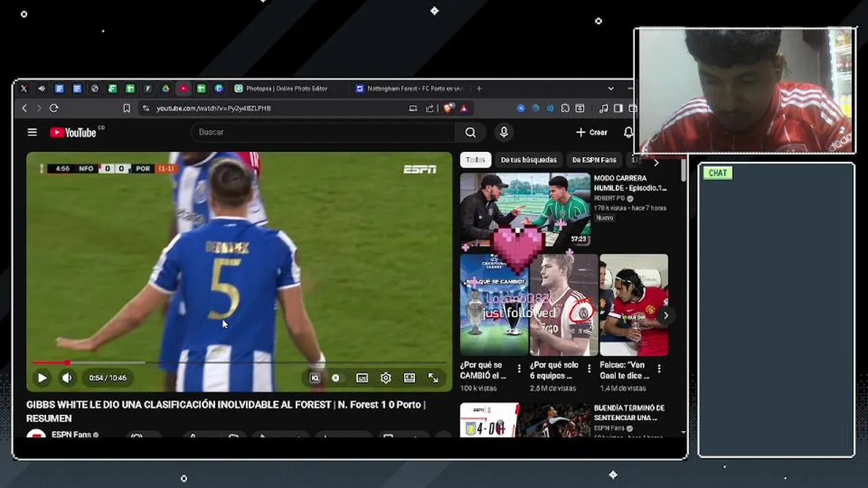Open the Champions League trophy short thumbnail
The height and width of the screenshot is (488, 868).
494,305
